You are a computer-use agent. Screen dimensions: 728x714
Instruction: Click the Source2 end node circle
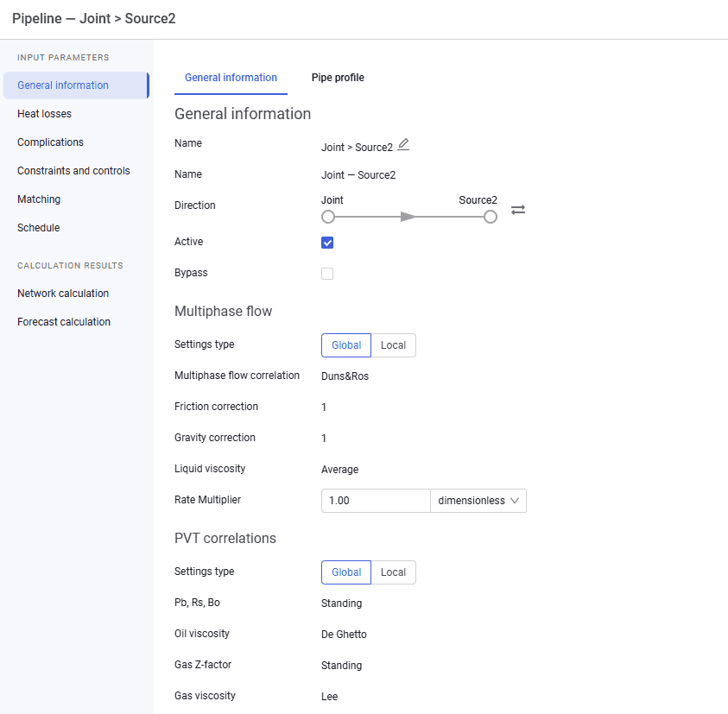click(491, 217)
